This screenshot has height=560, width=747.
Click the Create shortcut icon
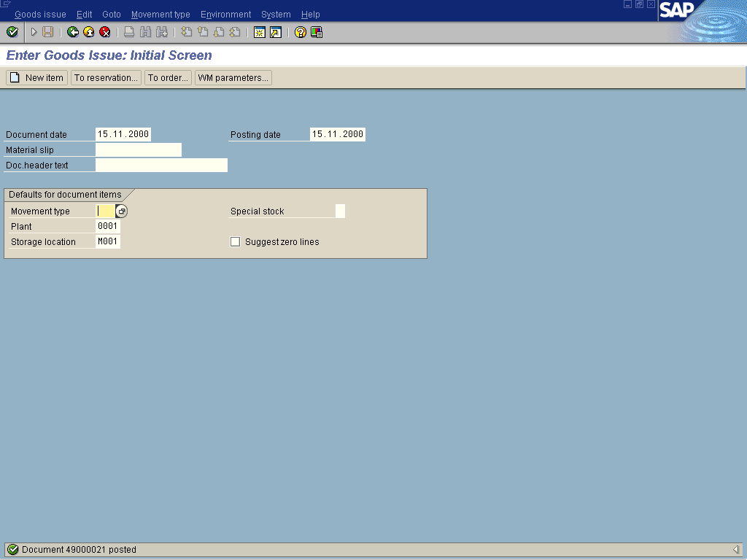[x=275, y=32]
